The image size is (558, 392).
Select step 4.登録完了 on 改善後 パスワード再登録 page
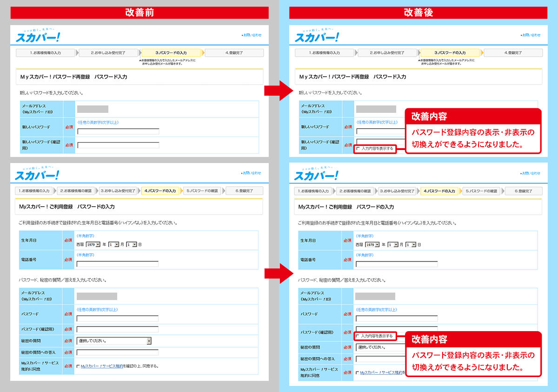[x=513, y=53]
